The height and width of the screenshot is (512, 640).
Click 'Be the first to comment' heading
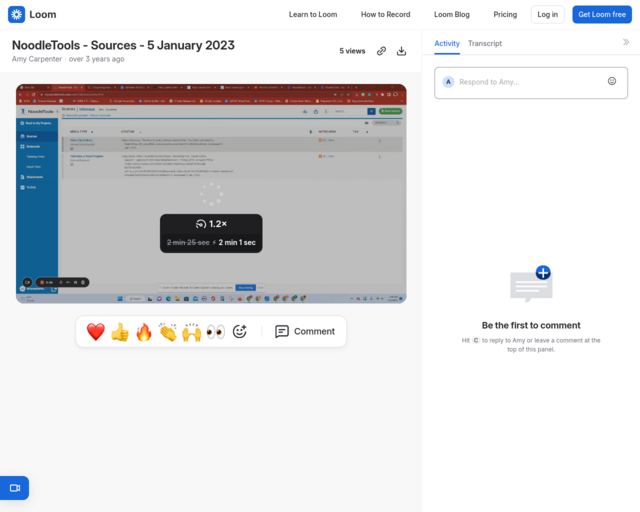coord(531,325)
